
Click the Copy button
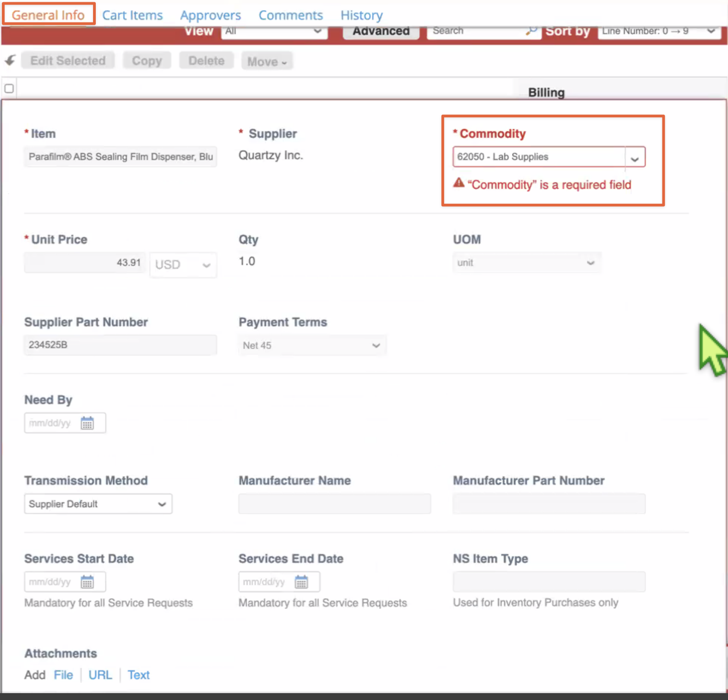(147, 60)
